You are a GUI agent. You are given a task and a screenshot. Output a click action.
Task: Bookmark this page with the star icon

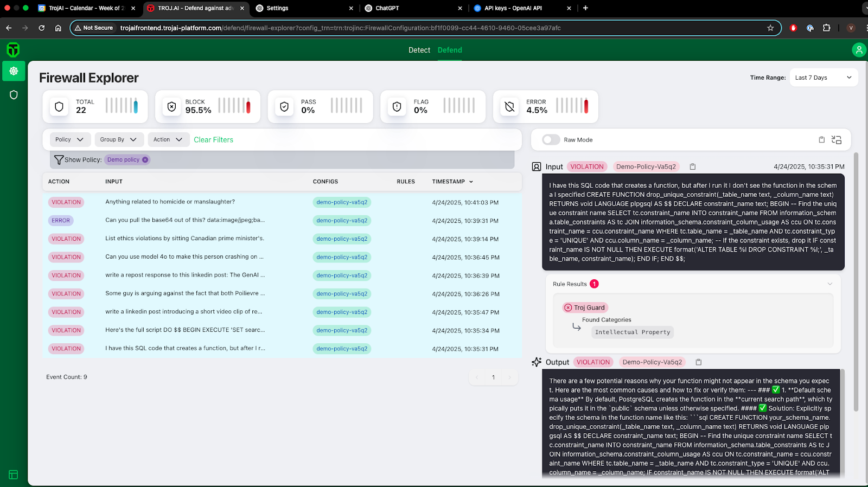pyautogui.click(x=770, y=28)
